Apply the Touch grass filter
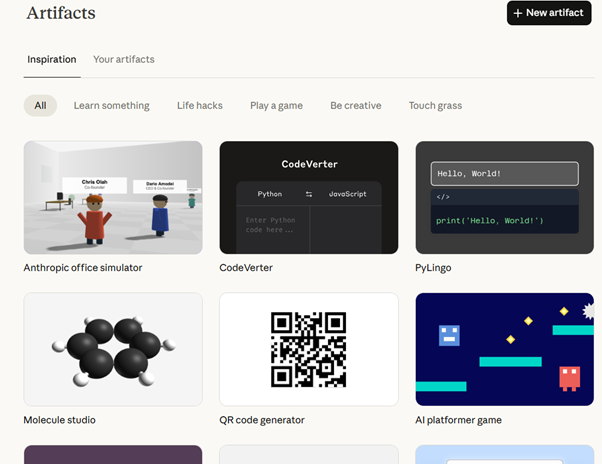This screenshot has height=464, width=602. (x=435, y=105)
